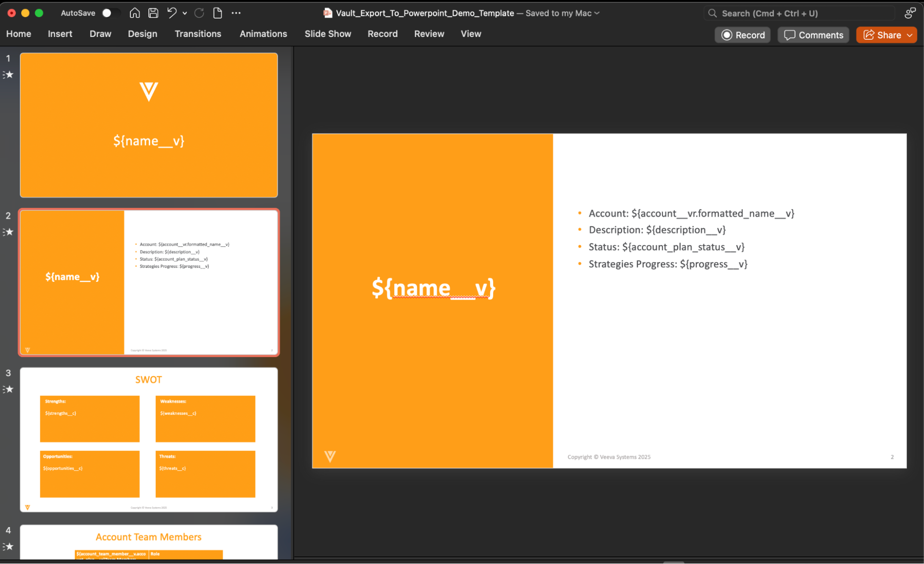Image resolution: width=924 pixels, height=564 pixels.
Task: Click the transition star icon beside slide 3
Action: pyautogui.click(x=8, y=389)
